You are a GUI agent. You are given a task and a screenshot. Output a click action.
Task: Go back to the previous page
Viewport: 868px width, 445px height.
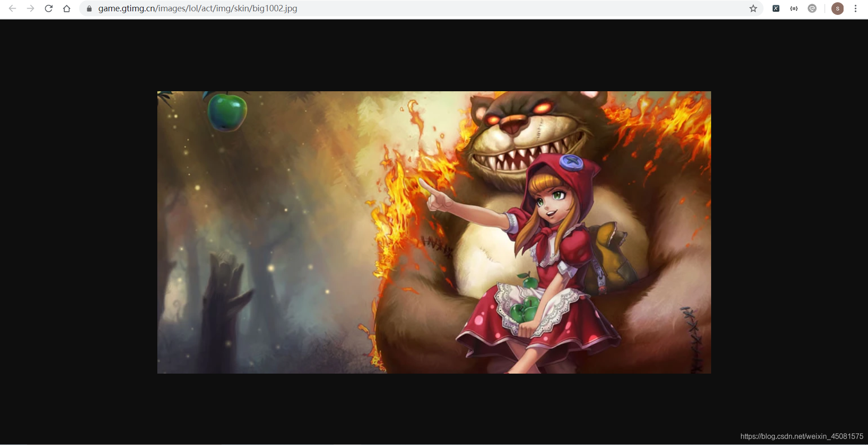tap(13, 9)
